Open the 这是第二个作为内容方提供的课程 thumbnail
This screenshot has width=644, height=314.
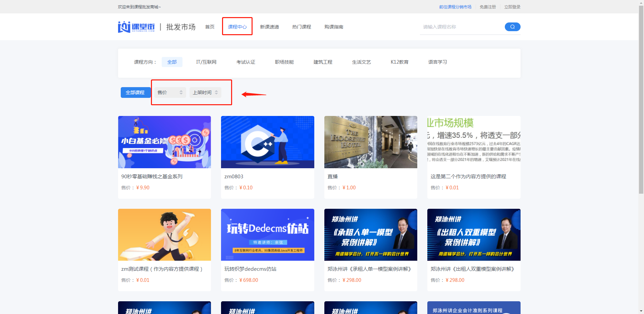pos(474,142)
